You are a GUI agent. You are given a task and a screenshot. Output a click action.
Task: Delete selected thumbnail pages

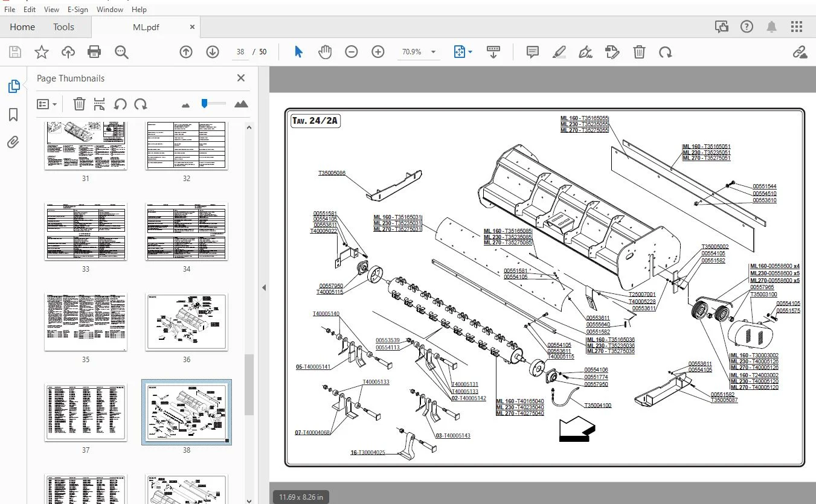click(x=79, y=104)
